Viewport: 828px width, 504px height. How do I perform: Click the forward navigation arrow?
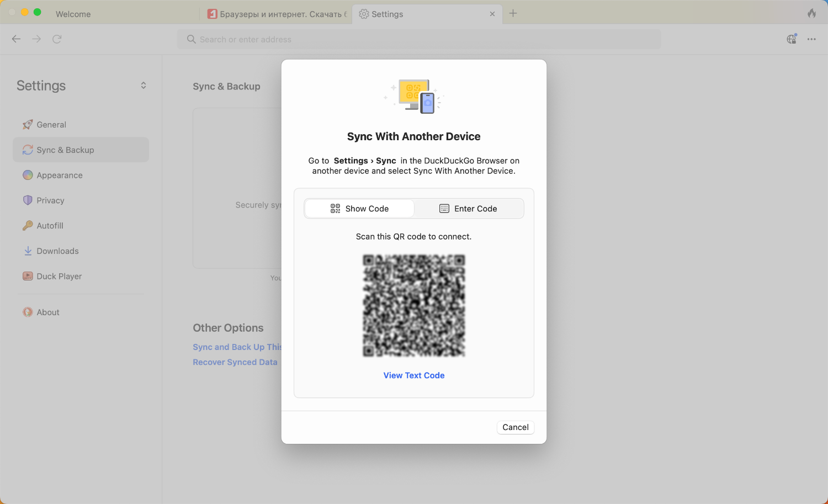click(36, 39)
